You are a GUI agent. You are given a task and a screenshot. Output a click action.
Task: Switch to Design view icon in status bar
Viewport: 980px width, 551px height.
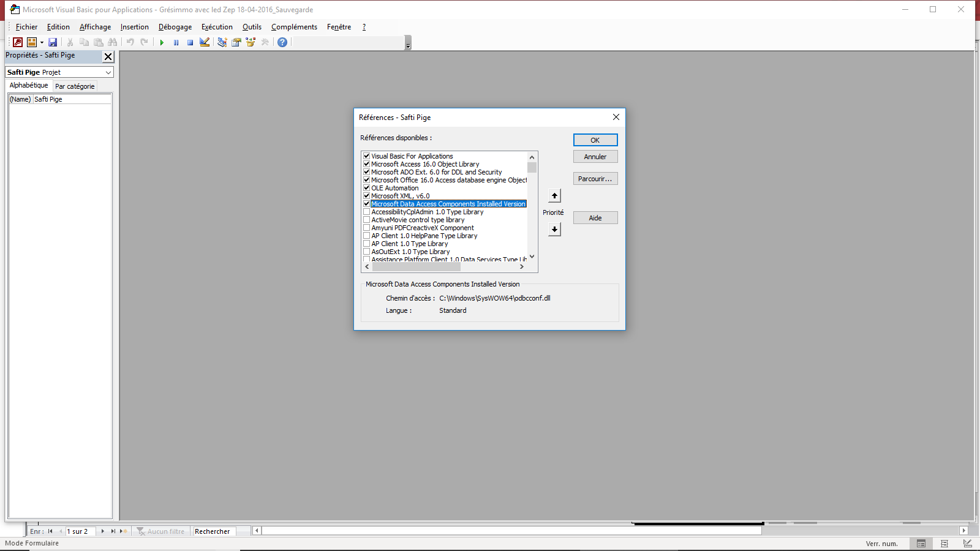point(967,544)
